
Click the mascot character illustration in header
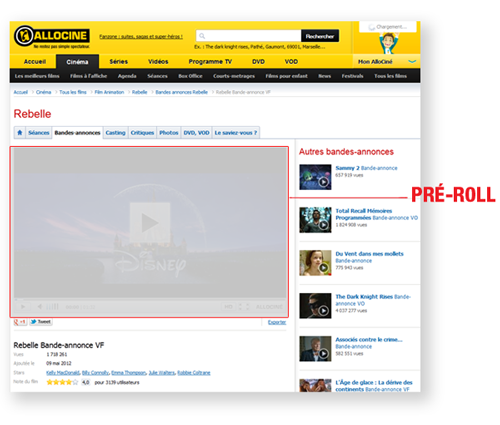pyautogui.click(x=389, y=43)
